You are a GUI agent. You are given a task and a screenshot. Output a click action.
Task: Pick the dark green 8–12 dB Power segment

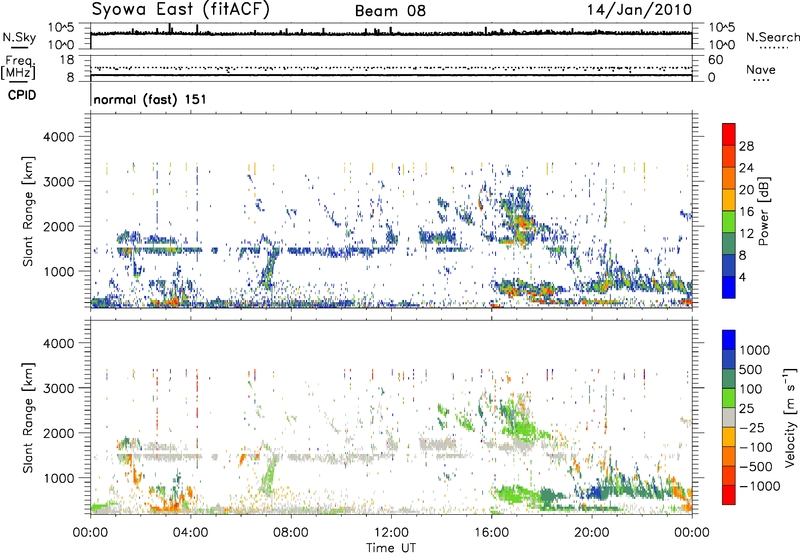(729, 244)
